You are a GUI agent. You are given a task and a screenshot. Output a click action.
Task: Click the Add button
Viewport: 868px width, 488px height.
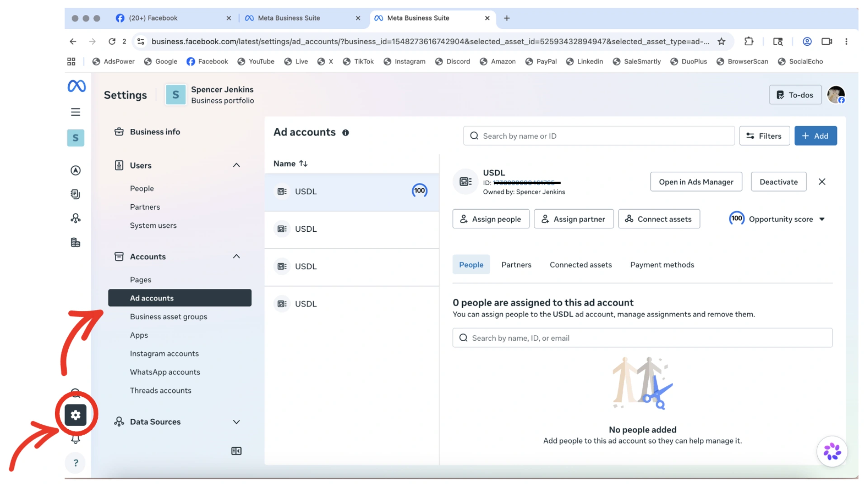(x=816, y=136)
